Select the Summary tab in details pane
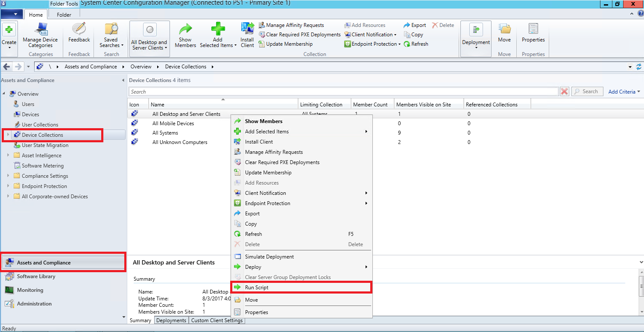Viewport: 644px width, 332px height. [x=141, y=320]
